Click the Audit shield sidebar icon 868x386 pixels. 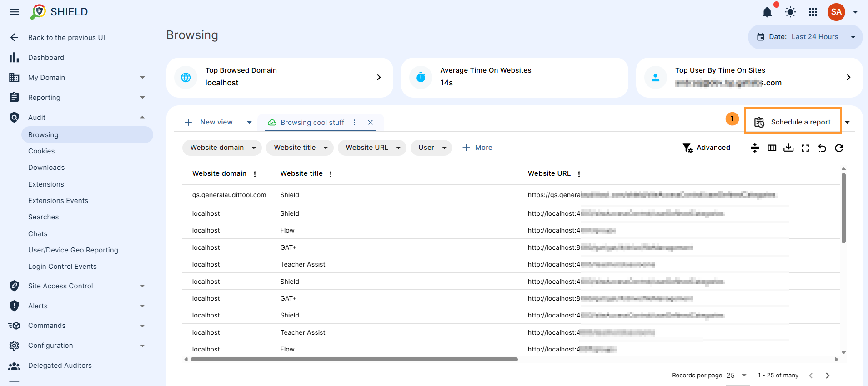tap(14, 118)
